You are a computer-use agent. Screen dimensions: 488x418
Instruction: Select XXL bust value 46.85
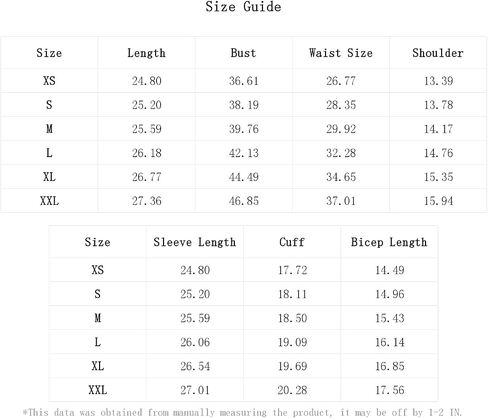tap(244, 201)
